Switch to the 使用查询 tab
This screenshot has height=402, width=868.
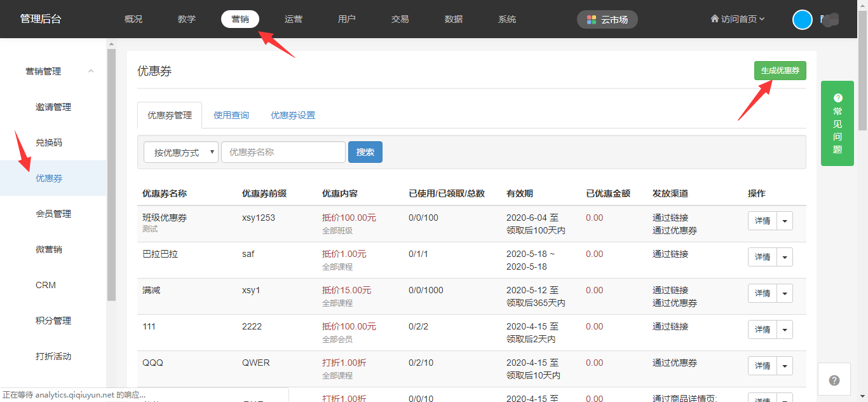(231, 115)
